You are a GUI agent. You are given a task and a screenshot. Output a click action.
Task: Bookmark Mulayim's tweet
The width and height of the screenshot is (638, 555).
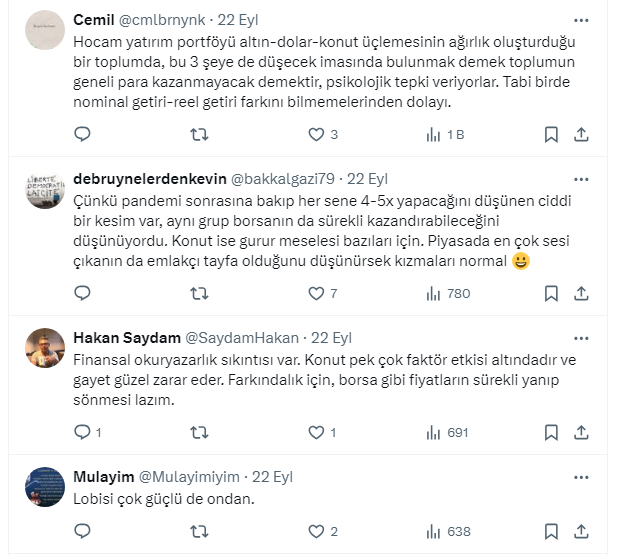pos(551,531)
